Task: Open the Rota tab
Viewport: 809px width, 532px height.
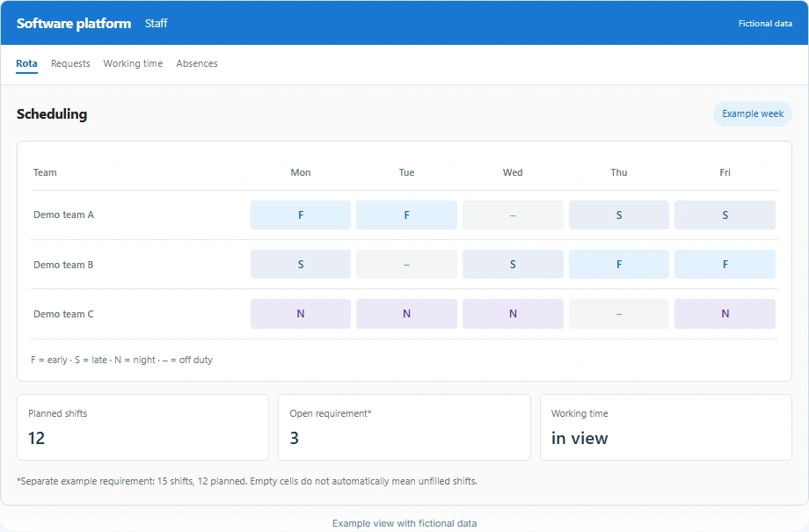Action: [26, 63]
